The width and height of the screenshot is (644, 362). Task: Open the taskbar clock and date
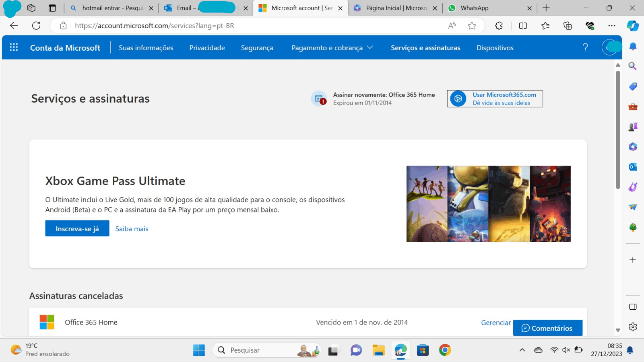tap(607, 350)
